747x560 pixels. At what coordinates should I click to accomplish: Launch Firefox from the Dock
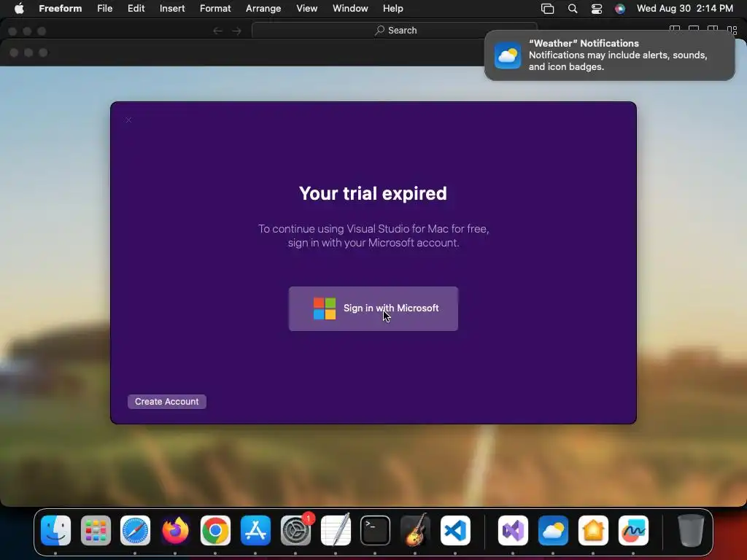tap(175, 530)
